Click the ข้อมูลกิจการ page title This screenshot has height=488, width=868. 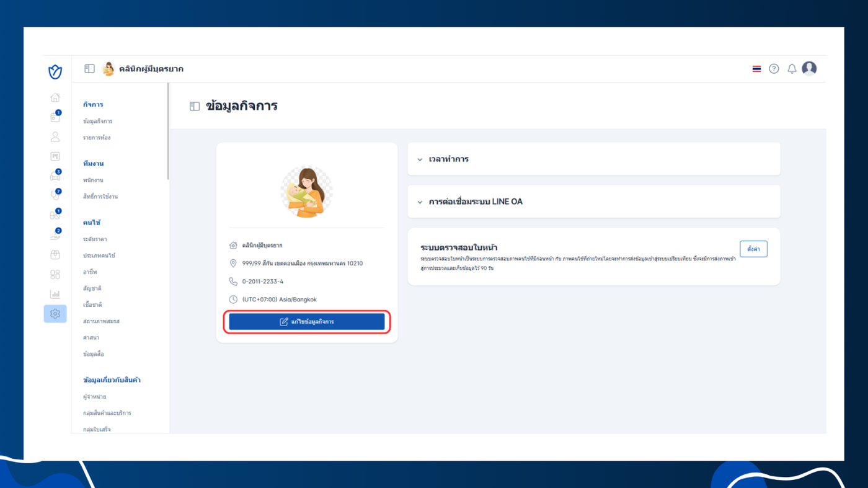(242, 106)
